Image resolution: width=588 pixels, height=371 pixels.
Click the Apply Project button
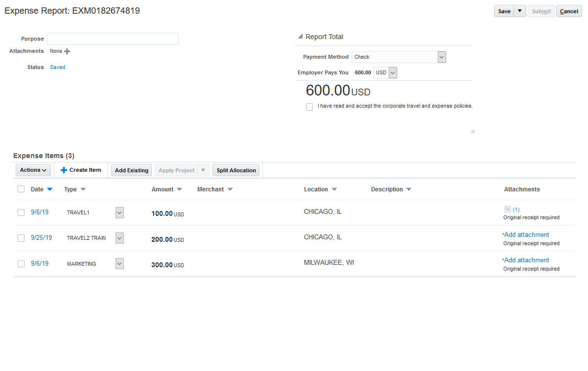(x=176, y=170)
